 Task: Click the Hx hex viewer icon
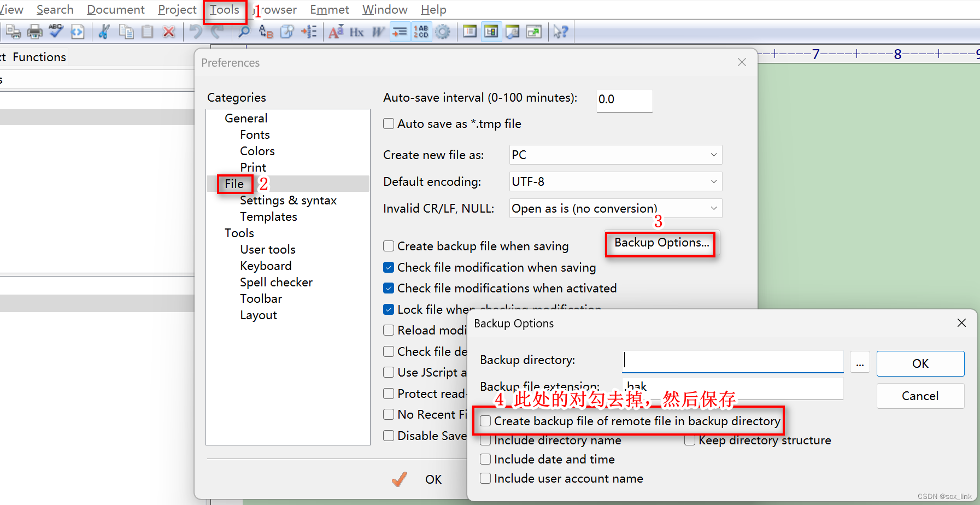click(x=357, y=32)
